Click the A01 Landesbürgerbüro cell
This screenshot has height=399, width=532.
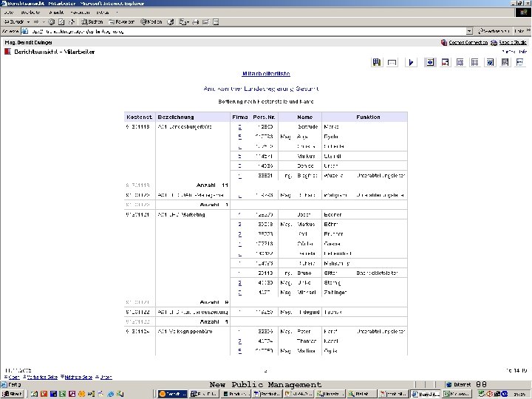click(185, 127)
